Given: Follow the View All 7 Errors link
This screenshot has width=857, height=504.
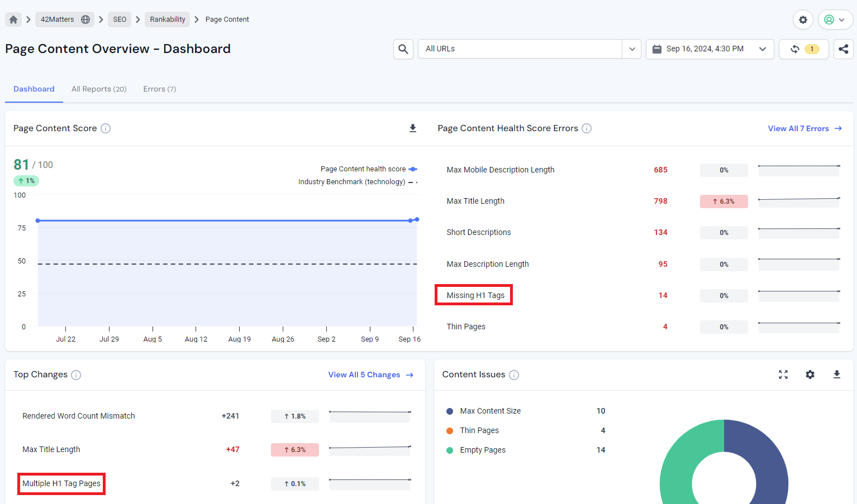Looking at the screenshot, I should 805,128.
